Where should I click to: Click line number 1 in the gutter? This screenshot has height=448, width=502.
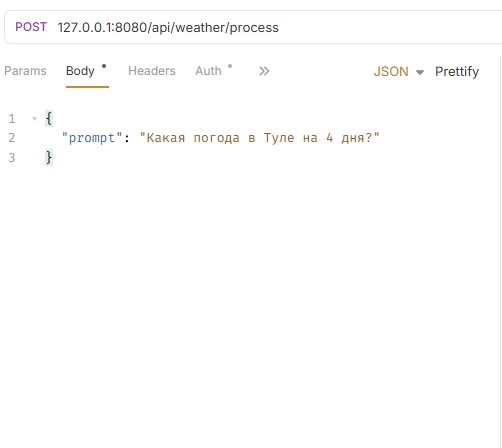12,119
